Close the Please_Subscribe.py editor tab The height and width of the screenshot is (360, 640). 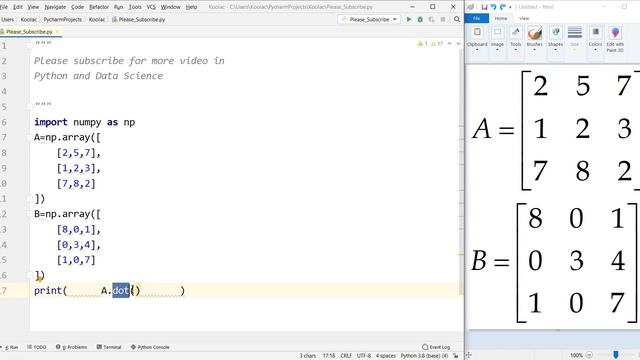point(57,31)
